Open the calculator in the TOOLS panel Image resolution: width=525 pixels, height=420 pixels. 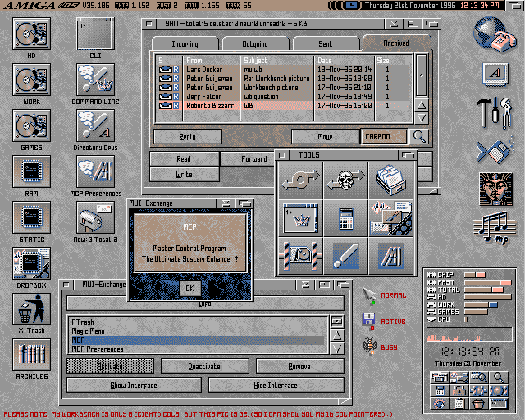tap(344, 217)
